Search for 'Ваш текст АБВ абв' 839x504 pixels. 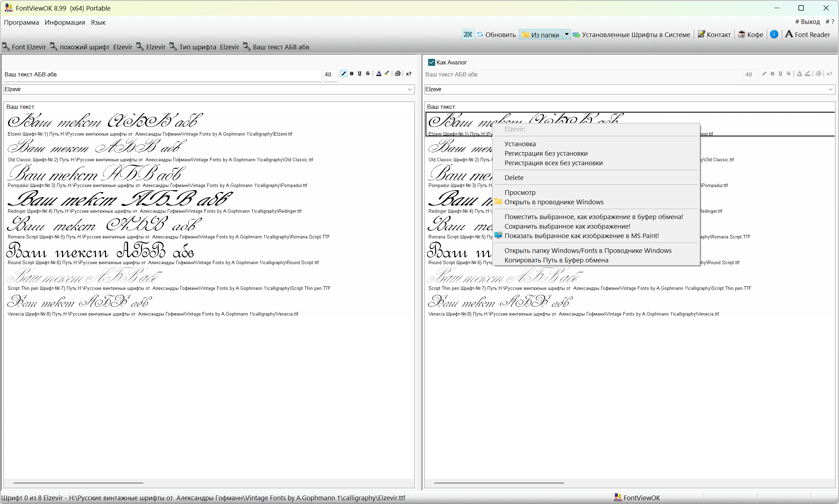click(x=276, y=47)
